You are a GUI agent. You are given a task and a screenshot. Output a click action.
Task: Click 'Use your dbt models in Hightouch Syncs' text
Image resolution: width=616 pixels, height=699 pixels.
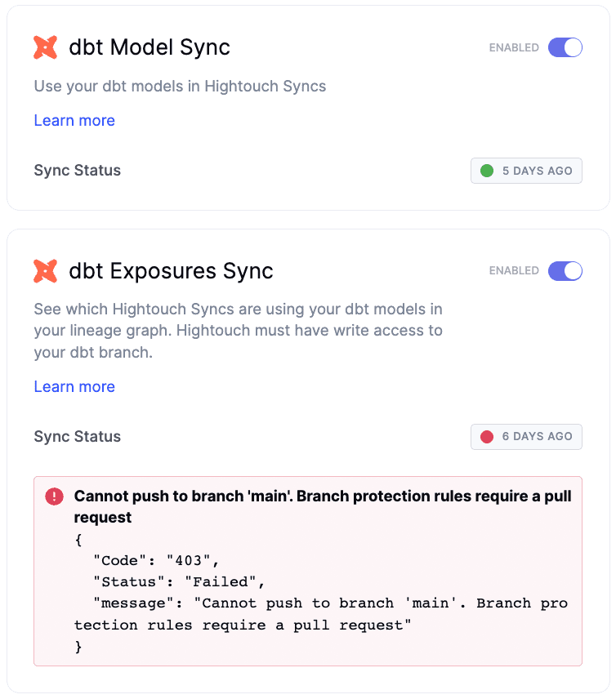[x=180, y=87]
